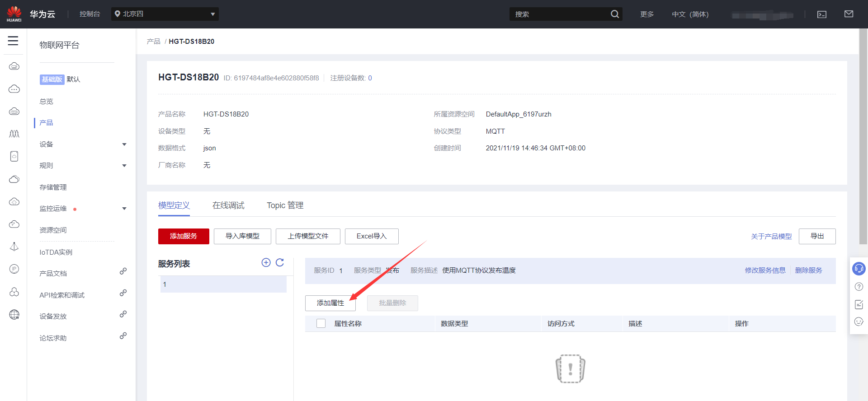
Task: Switch to the 模型定义 tab
Action: tap(174, 205)
